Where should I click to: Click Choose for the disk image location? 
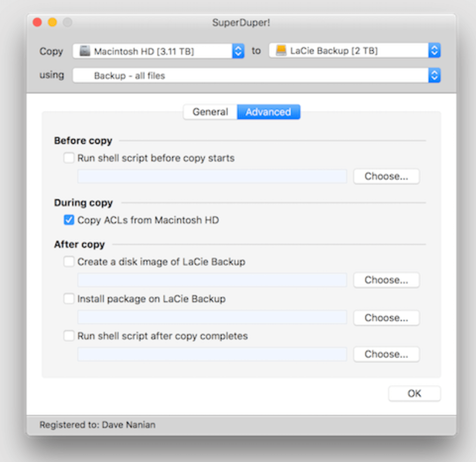[386, 280]
